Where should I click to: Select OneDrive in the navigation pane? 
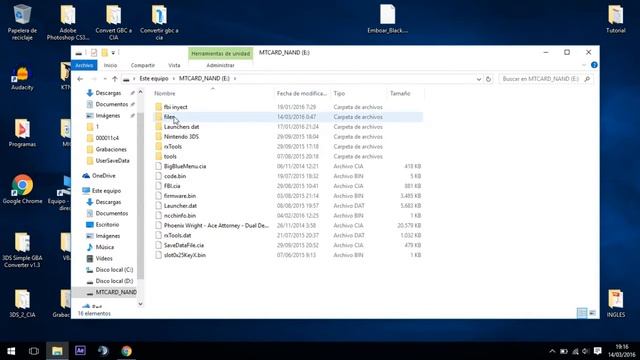[x=104, y=176]
